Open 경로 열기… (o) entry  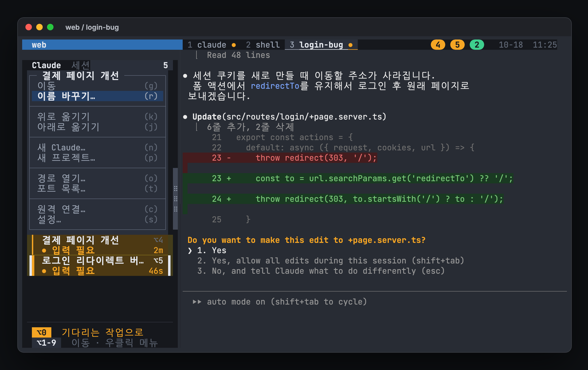98,178
